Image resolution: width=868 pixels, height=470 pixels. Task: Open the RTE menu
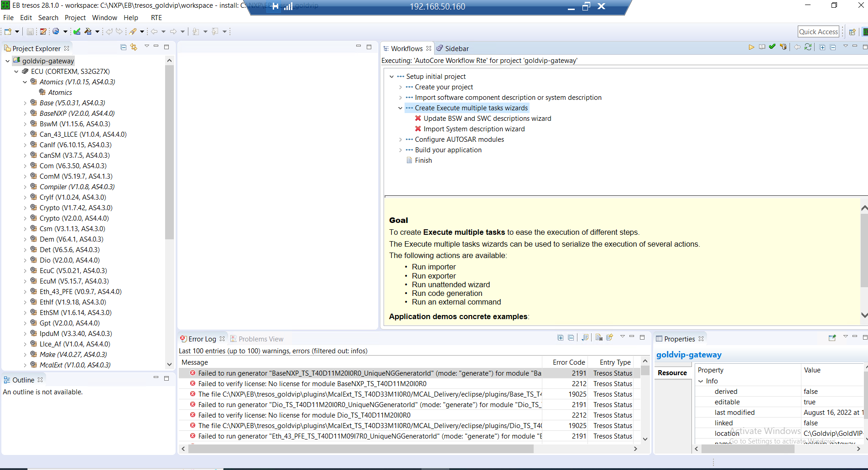tap(156, 17)
